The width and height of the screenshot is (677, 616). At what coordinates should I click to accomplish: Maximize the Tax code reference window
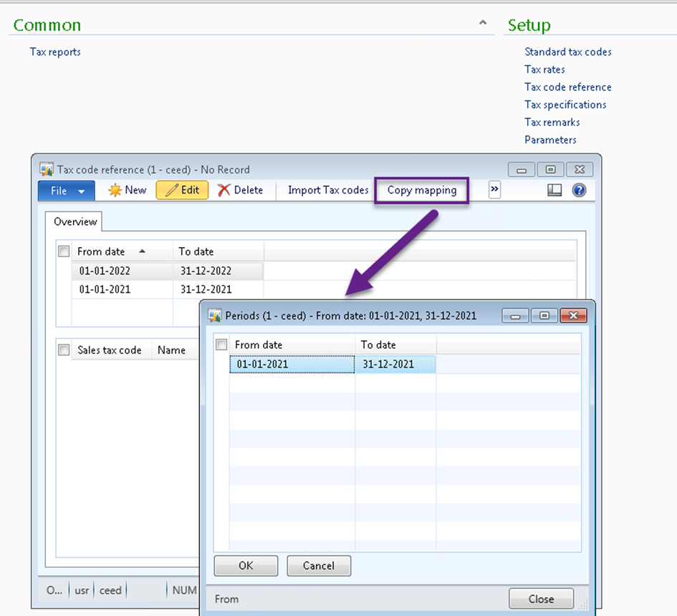click(550, 170)
